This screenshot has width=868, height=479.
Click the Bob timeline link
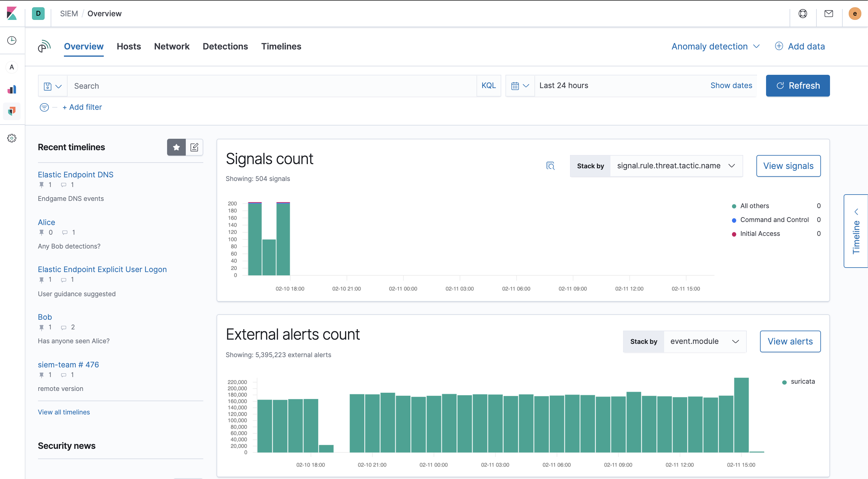[44, 317]
